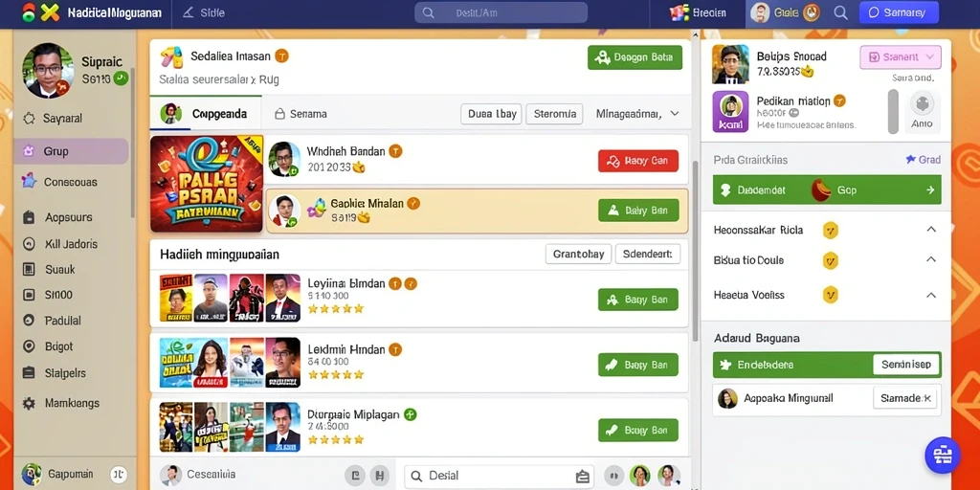Click the arrow on Diadamdat Gop bar
The image size is (980, 490).
(930, 190)
